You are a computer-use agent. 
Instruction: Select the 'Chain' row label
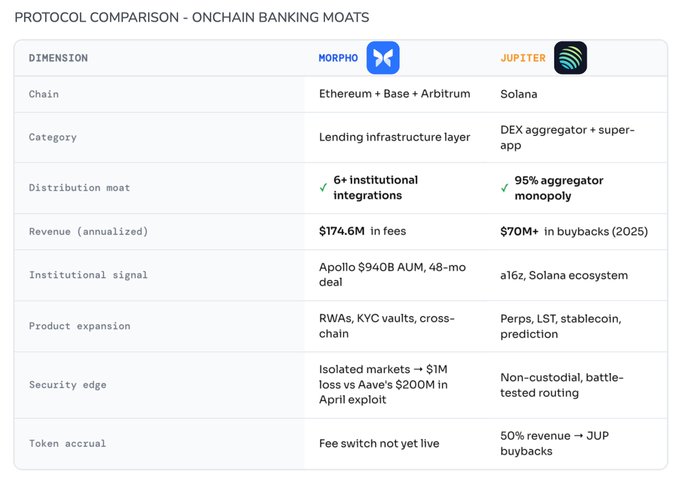pyautogui.click(x=44, y=94)
